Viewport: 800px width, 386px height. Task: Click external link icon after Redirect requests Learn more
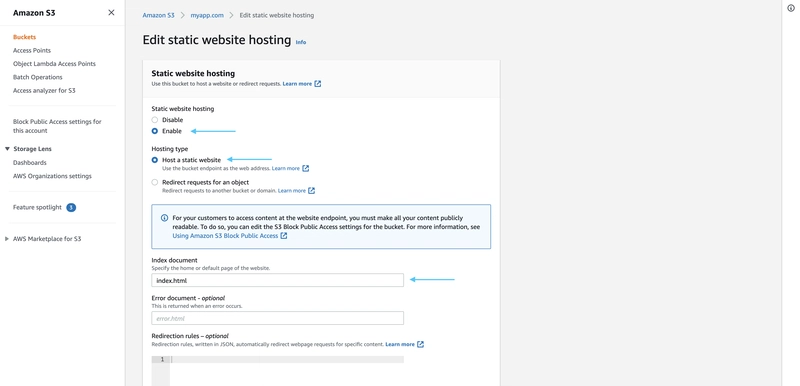(312, 191)
